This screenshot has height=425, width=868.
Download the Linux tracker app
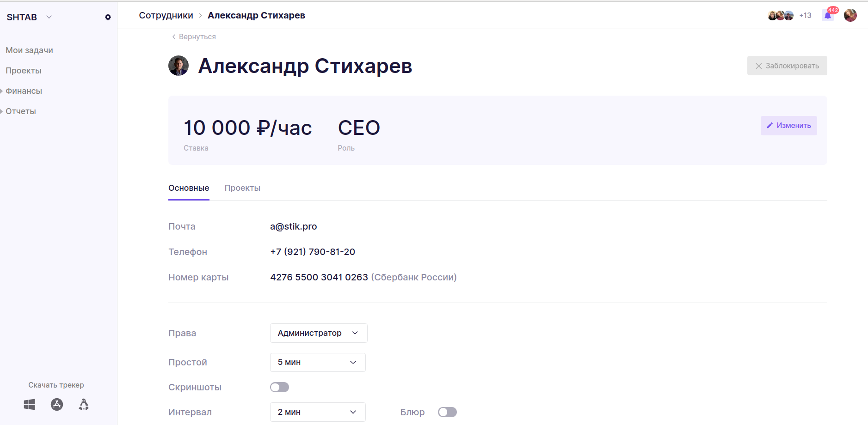coord(84,405)
